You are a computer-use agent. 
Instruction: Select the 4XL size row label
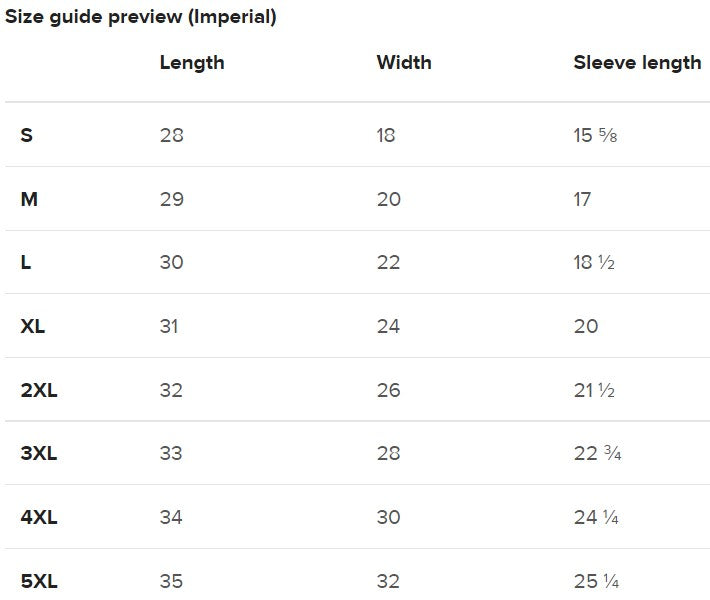(39, 517)
